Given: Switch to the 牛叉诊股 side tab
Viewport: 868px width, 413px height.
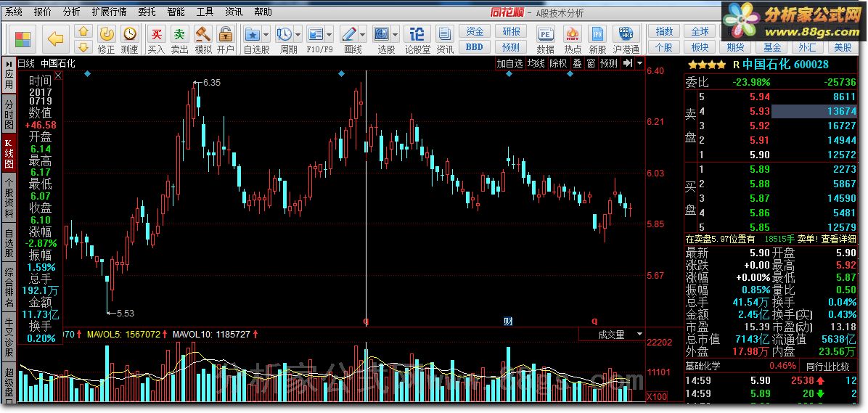Looking at the screenshot, I should click(x=9, y=338).
